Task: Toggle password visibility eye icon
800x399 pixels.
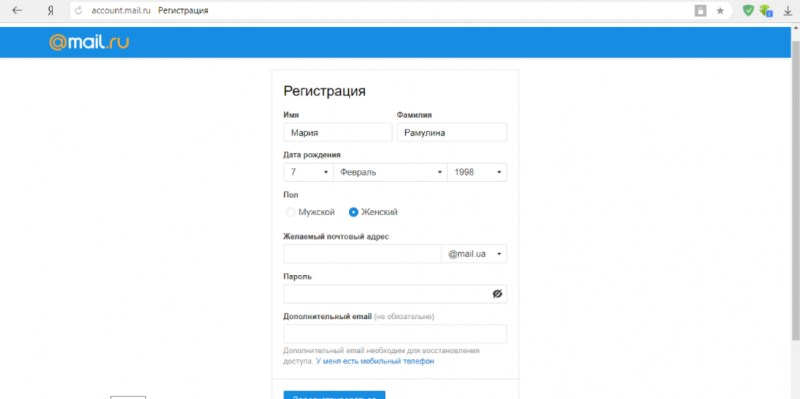Action: [497, 294]
